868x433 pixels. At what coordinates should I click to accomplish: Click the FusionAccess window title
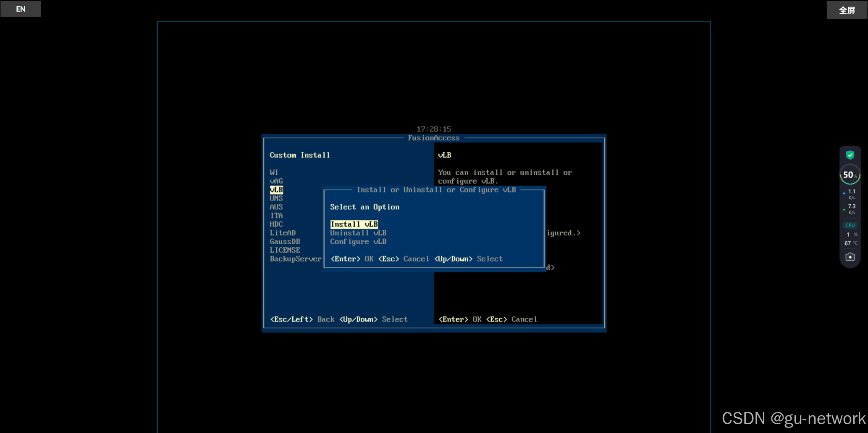(x=434, y=138)
